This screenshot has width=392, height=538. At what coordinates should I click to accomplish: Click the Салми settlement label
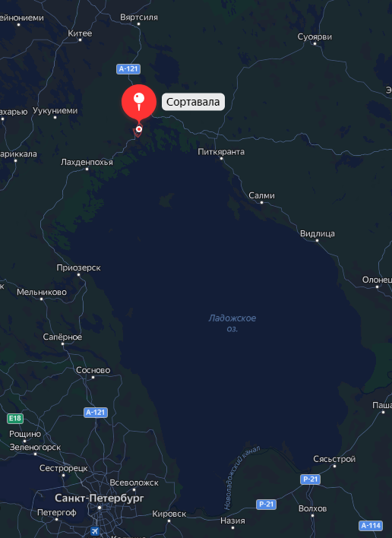261,195
